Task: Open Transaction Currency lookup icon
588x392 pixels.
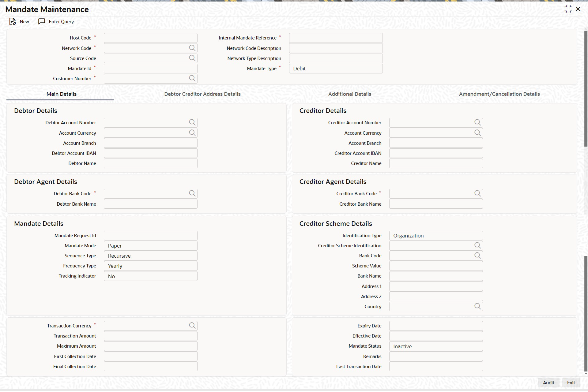Action: pyautogui.click(x=192, y=326)
